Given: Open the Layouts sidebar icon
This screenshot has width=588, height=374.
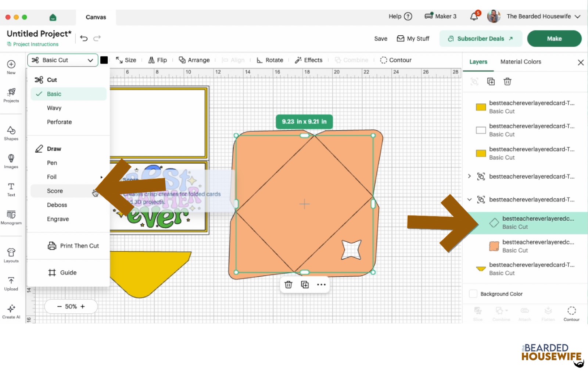Looking at the screenshot, I should click(x=11, y=256).
